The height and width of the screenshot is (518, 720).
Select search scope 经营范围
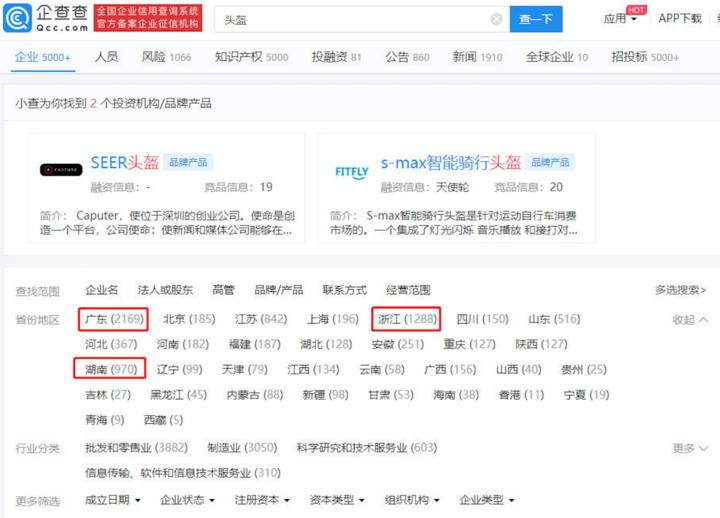[408, 290]
